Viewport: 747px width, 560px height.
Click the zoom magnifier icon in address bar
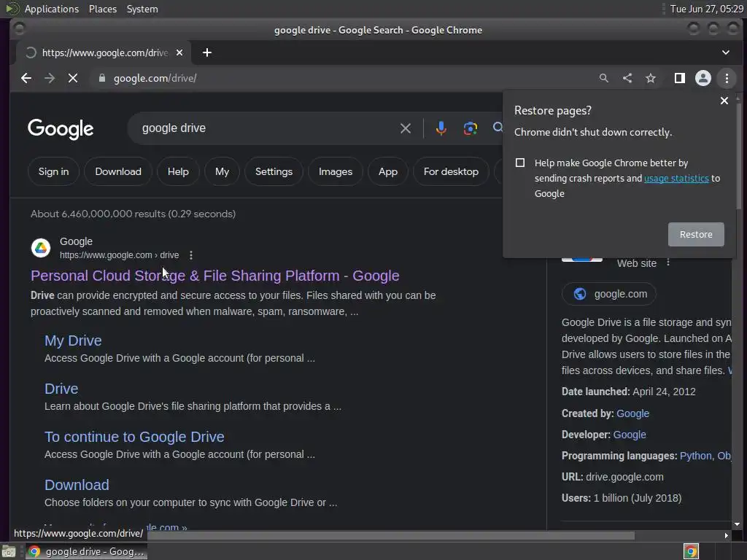pyautogui.click(x=603, y=78)
